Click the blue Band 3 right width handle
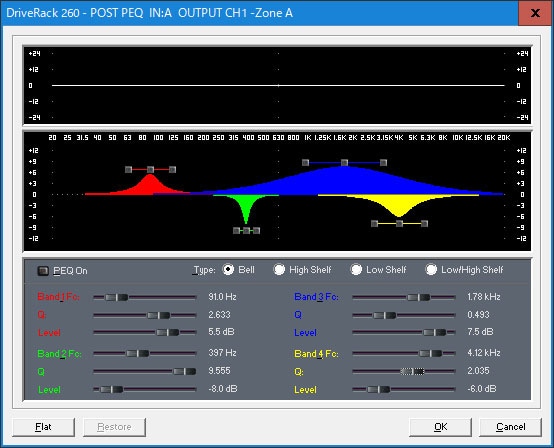The width and height of the screenshot is (554, 448). click(383, 163)
